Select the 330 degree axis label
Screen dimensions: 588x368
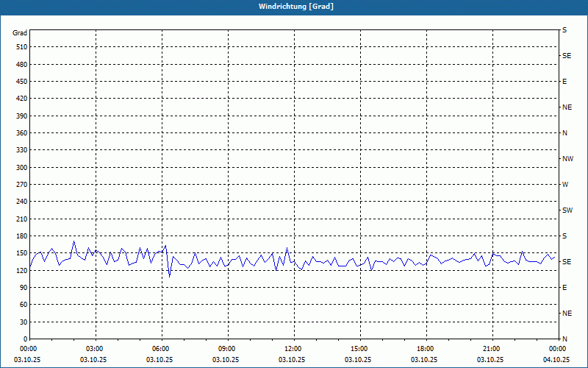[x=22, y=150]
